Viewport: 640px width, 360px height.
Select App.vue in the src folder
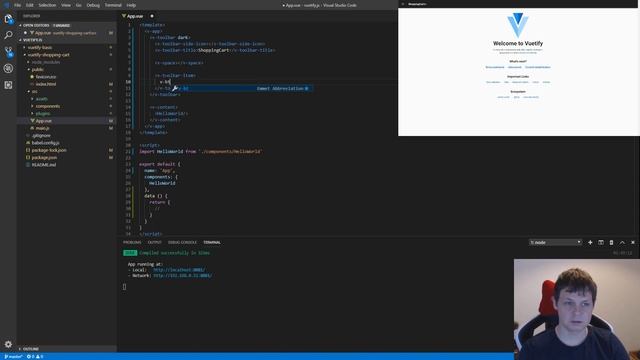coord(43,121)
